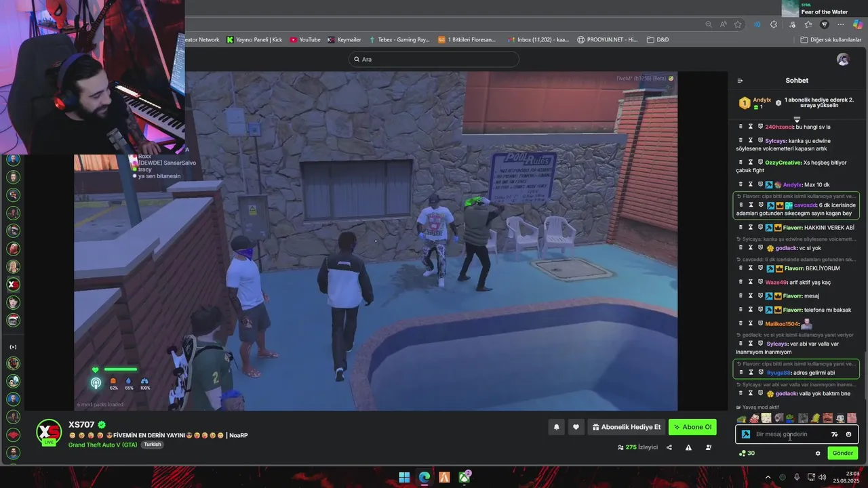868x488 pixels.
Task: Click the Turkish language tag
Action: coord(153,445)
